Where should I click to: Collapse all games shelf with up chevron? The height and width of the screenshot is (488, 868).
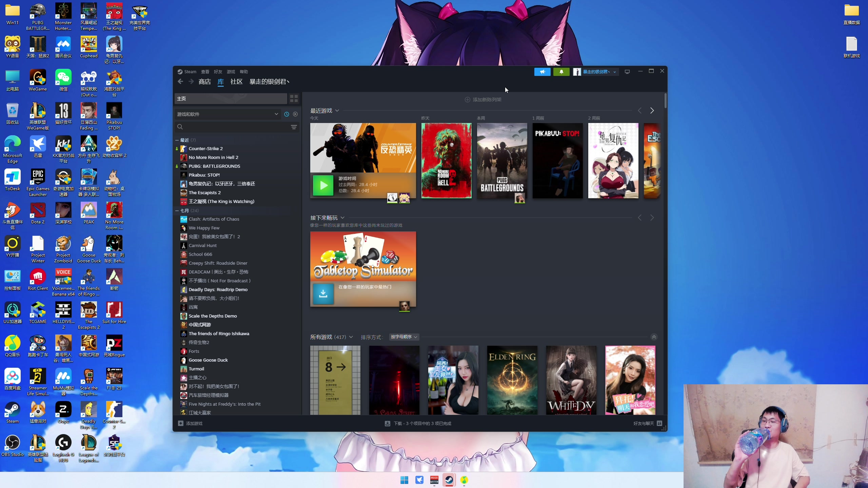click(x=654, y=337)
